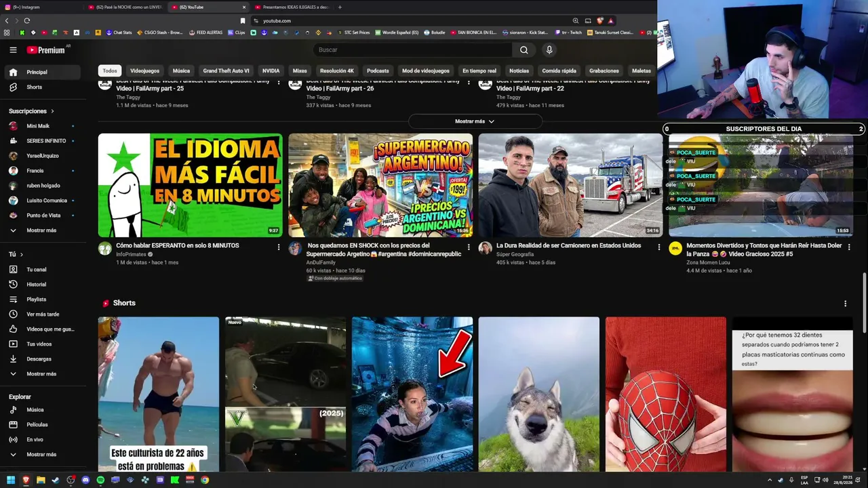This screenshot has height=488, width=868.
Task: Open Descargas in the sidebar
Action: pos(39,359)
